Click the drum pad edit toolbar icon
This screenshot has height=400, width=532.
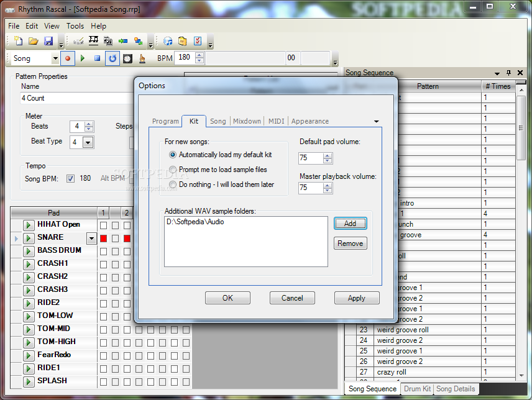pos(78,42)
